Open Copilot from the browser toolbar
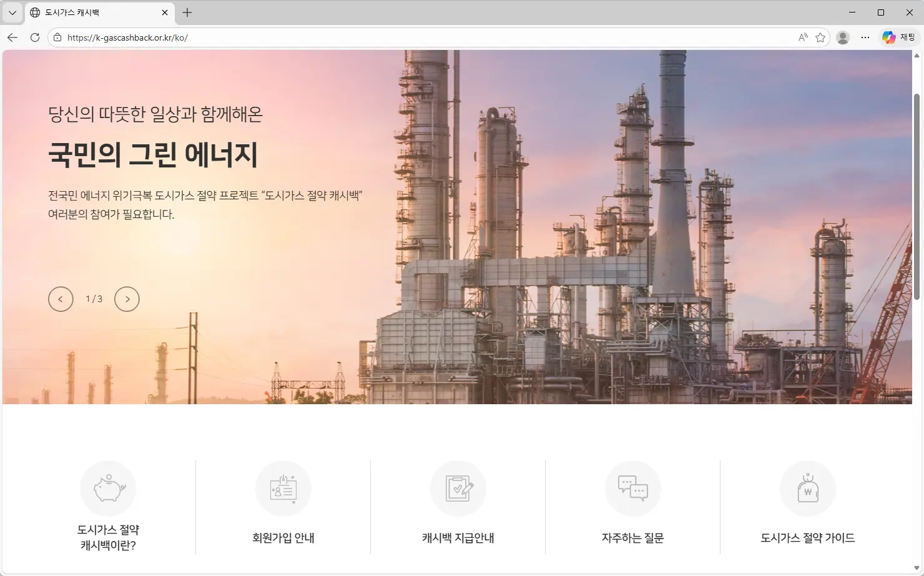This screenshot has height=576, width=924. coord(888,37)
